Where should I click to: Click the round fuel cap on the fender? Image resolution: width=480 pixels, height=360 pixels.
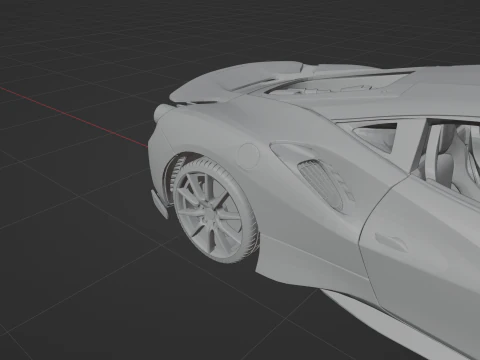pyautogui.click(x=249, y=156)
